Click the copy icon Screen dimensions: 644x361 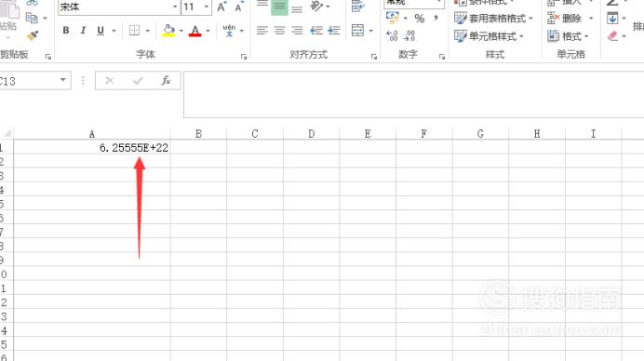tap(32, 18)
